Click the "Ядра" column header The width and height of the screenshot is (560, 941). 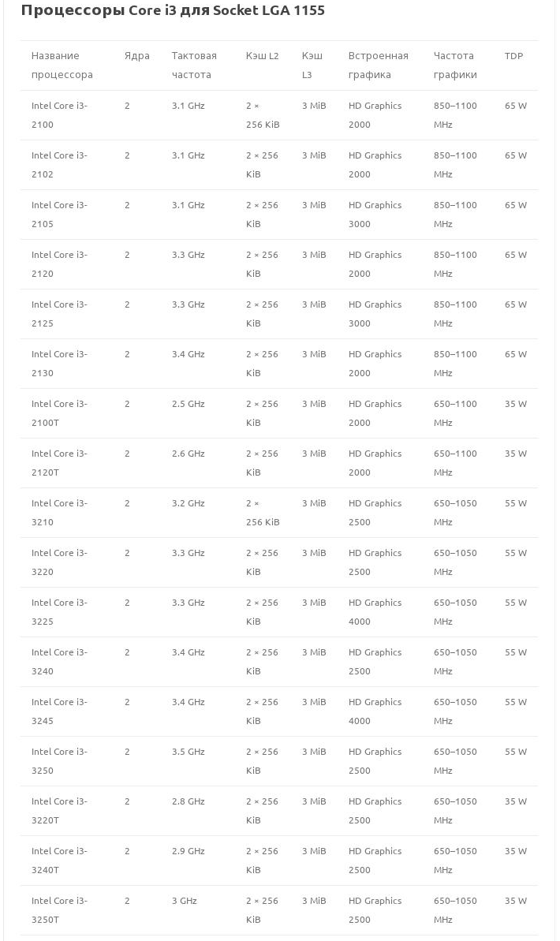(136, 56)
